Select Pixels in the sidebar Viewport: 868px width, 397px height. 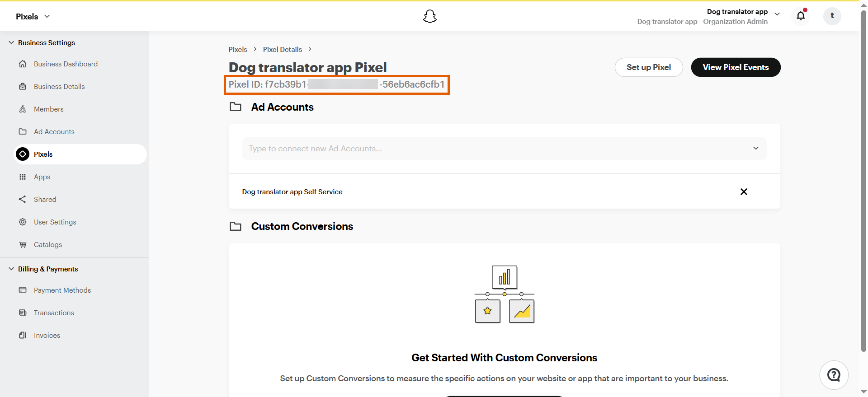point(81,154)
